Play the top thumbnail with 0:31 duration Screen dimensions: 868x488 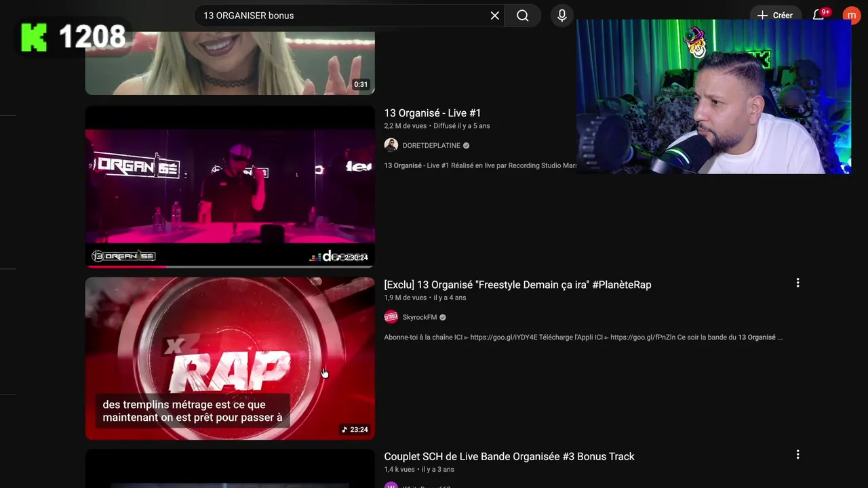tap(230, 63)
